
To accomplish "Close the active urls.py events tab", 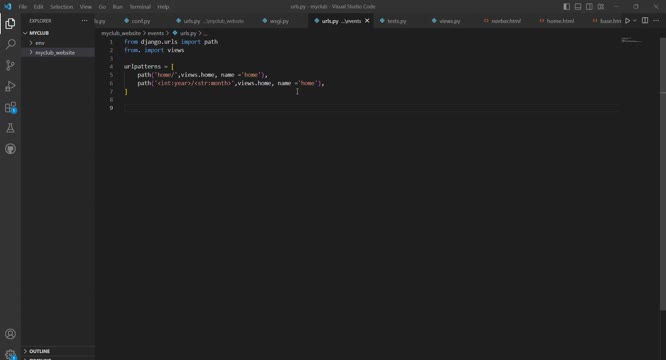I will [367, 20].
